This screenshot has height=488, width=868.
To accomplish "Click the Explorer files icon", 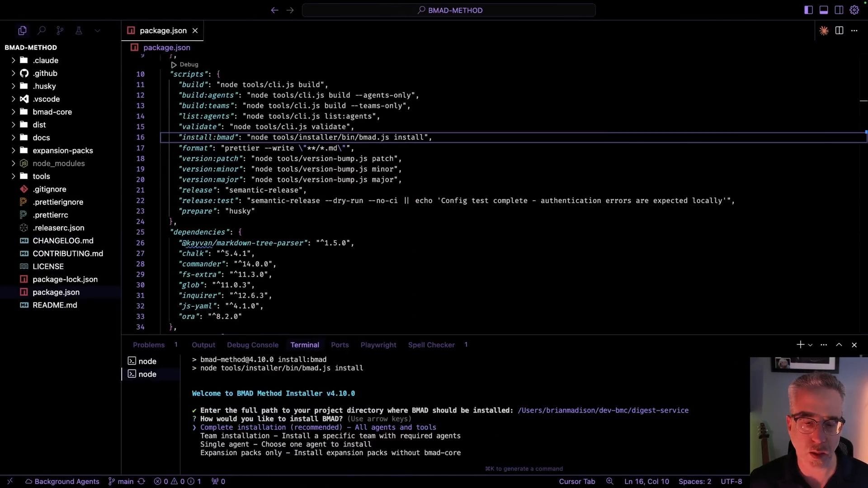I will click(x=22, y=31).
